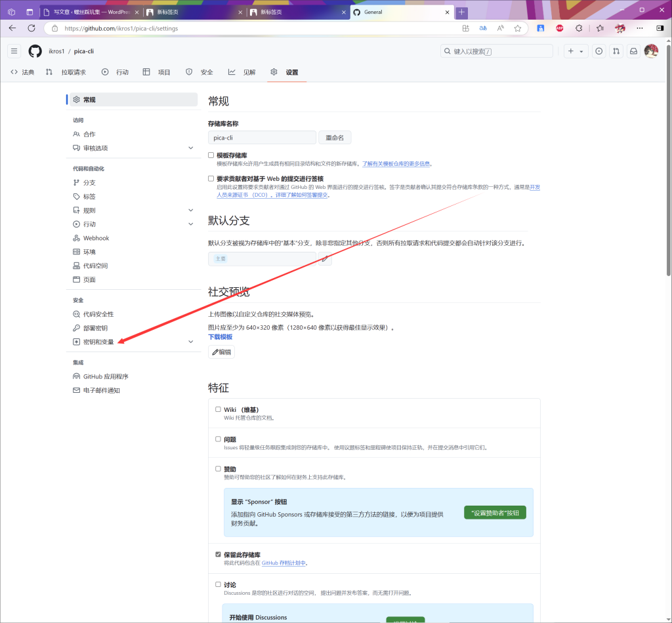Open the ABP extension icon
The height and width of the screenshot is (623, 672).
click(x=559, y=28)
